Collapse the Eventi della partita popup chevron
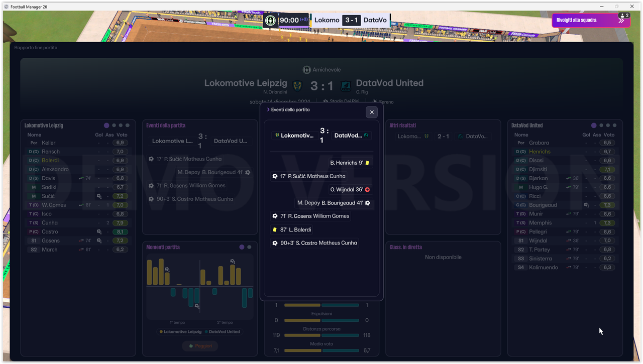The height and width of the screenshot is (364, 643). (268, 109)
